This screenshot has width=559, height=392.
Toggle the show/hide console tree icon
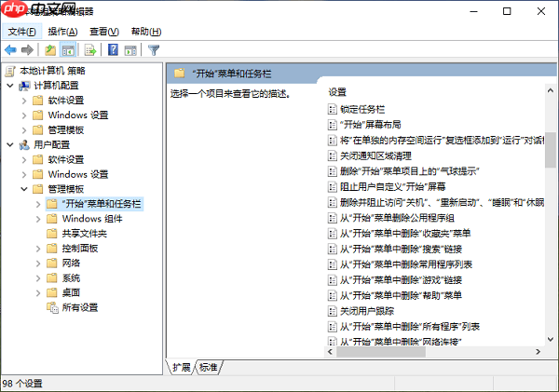pyautogui.click(x=68, y=50)
